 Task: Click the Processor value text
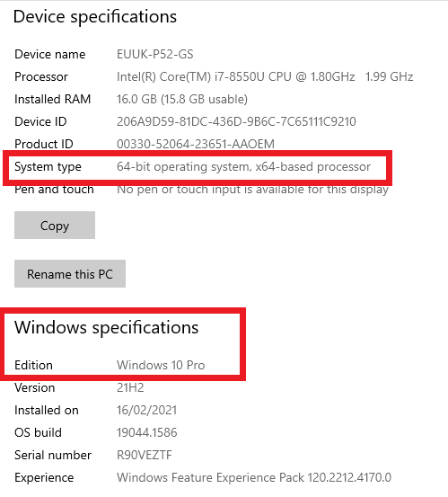(x=265, y=76)
